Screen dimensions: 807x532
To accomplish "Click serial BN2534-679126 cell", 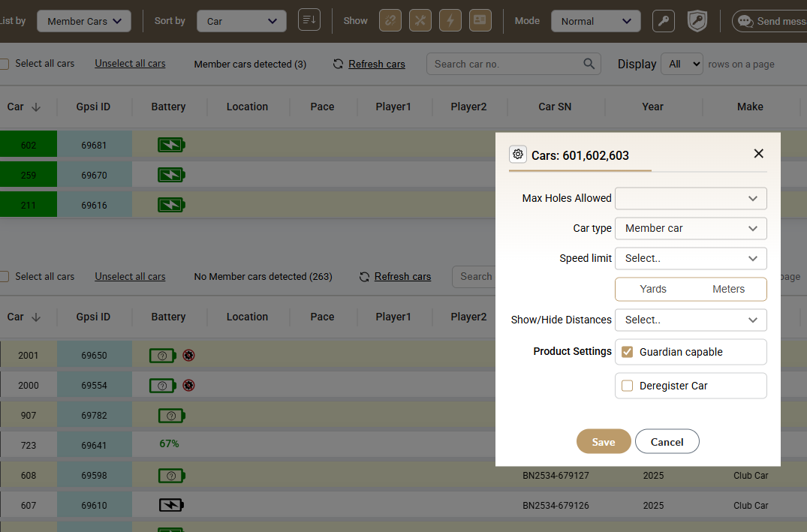I will [556, 505].
